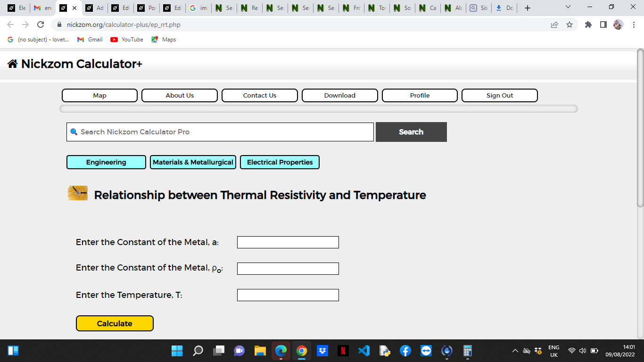Switch to the Gmail 'enc' tab
The height and width of the screenshot is (362, 644).
click(42, 8)
